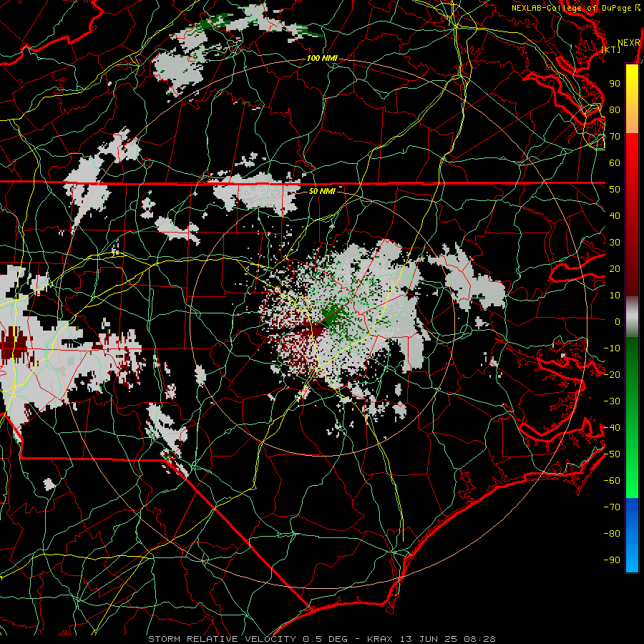This screenshot has height=644, width=644.
Task: Click the Storm Relative Velocity KRAX caption text
Action: click(322, 639)
